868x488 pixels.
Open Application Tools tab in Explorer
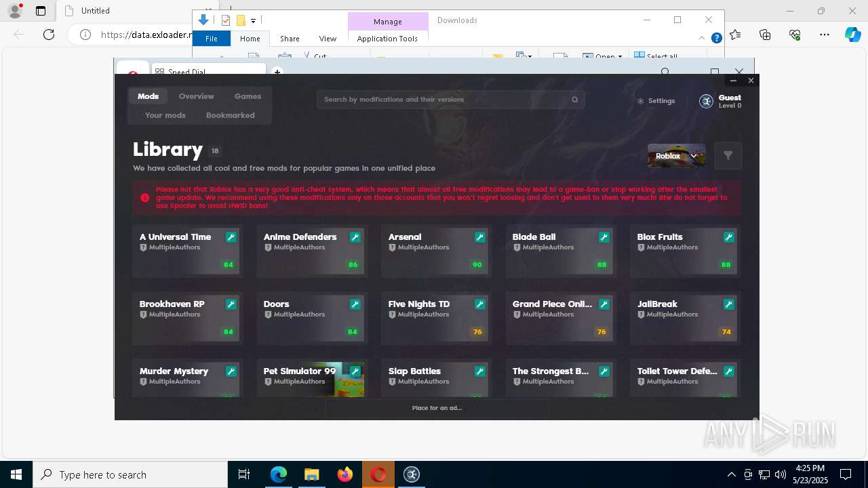click(387, 39)
